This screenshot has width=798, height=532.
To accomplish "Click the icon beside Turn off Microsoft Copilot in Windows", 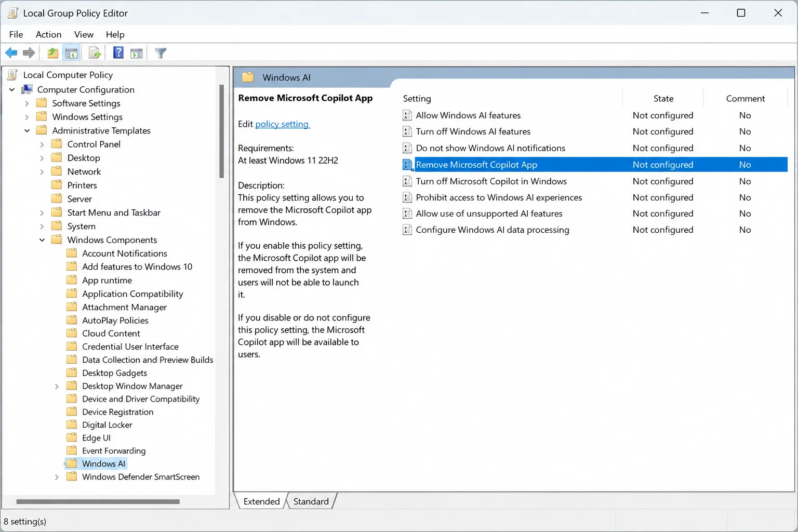I will (x=407, y=181).
